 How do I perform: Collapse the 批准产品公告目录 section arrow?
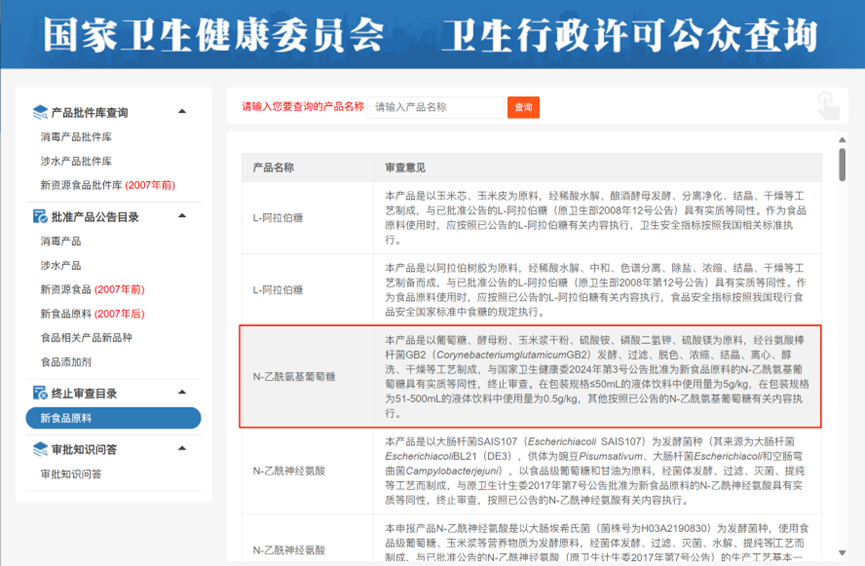tap(182, 216)
